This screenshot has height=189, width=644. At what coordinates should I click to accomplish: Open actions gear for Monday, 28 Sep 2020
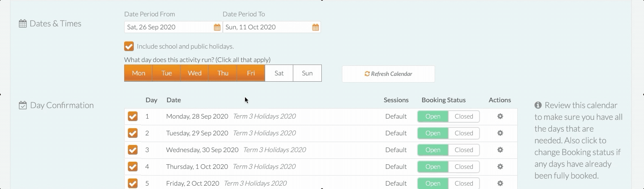tap(500, 117)
